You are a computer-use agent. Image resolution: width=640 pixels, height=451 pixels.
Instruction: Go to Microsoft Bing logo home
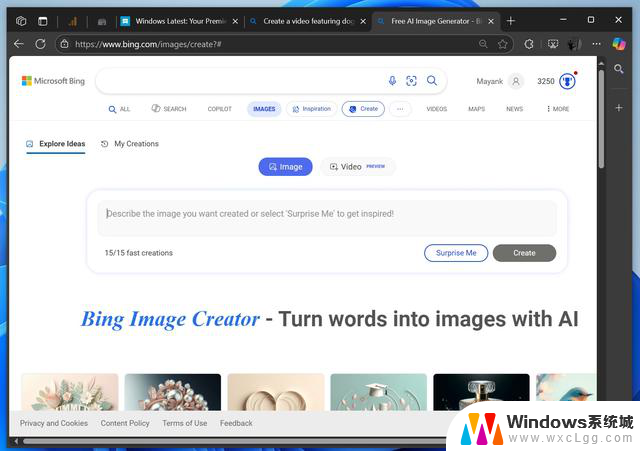tap(53, 81)
